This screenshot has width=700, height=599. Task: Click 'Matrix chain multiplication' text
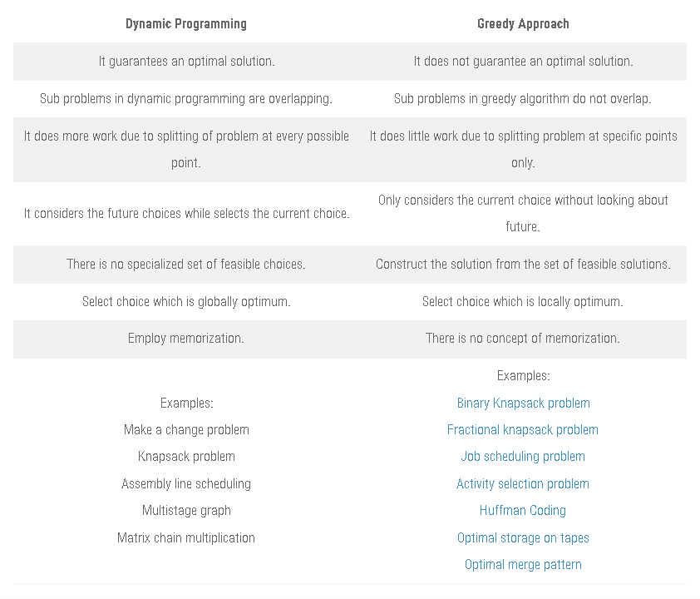click(x=186, y=537)
